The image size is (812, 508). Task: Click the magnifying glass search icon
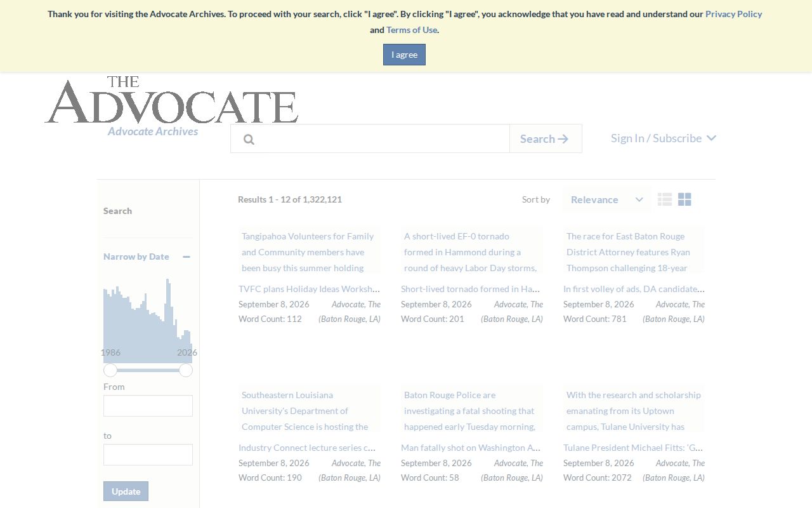tap(249, 139)
